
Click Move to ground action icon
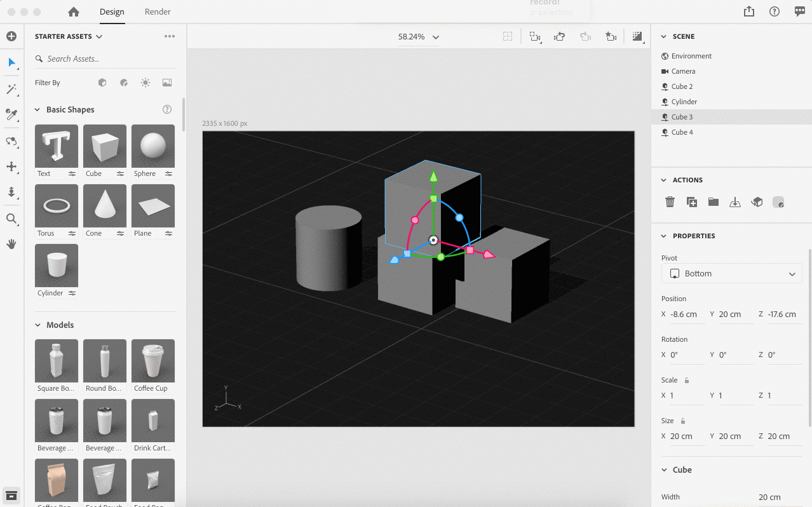tap(735, 202)
